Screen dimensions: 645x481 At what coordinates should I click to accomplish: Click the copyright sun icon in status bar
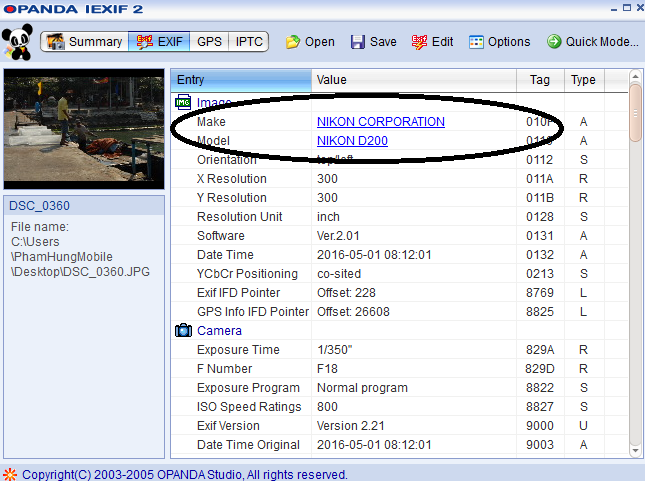[x=10, y=474]
